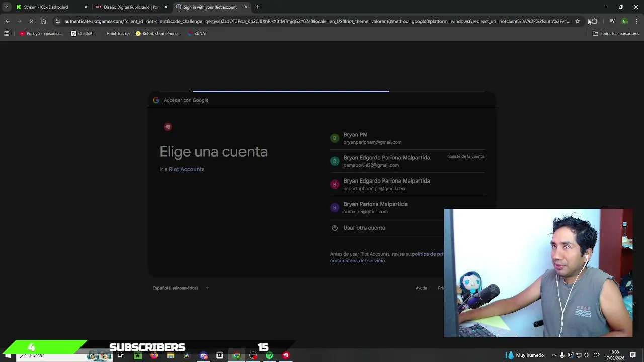Bookmark this page with the star icon

click(x=578, y=21)
